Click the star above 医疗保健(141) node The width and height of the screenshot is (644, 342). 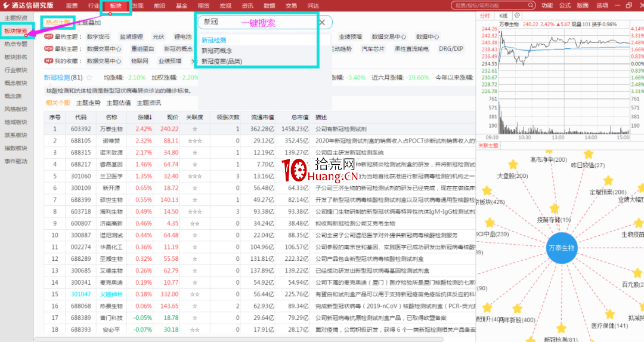610,315
